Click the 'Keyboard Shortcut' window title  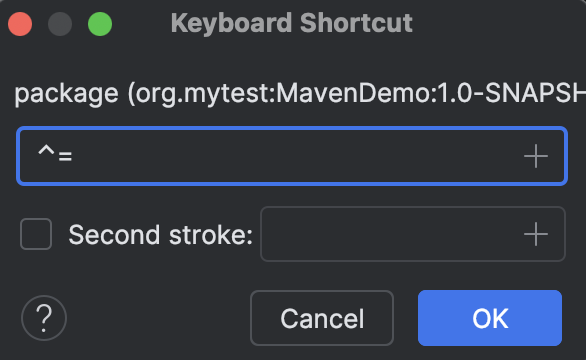292,23
